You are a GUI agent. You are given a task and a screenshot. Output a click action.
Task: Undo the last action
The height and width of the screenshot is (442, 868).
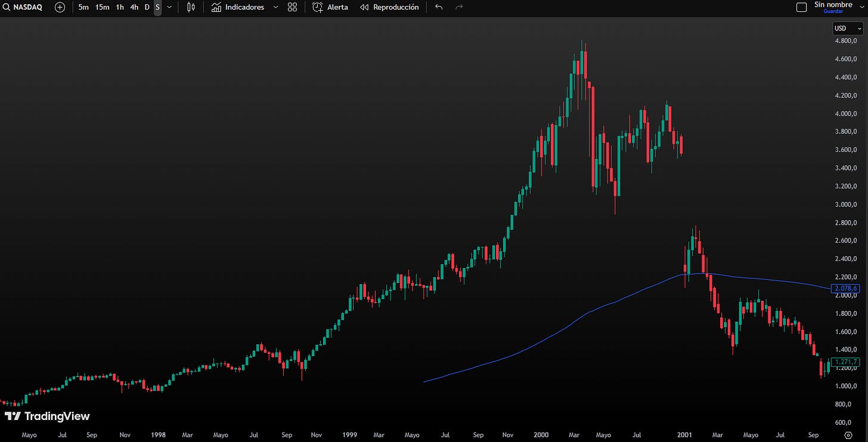439,7
